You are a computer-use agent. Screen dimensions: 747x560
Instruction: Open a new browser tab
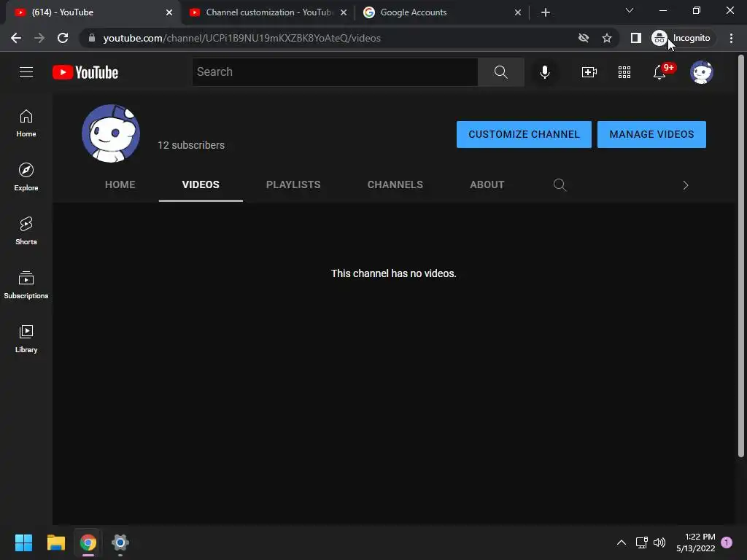tap(546, 12)
